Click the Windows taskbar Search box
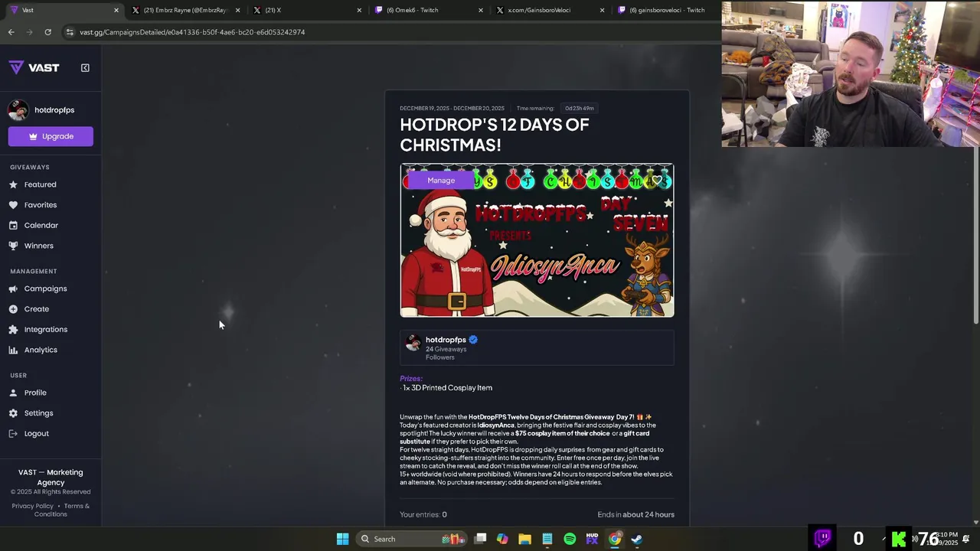 (410, 539)
